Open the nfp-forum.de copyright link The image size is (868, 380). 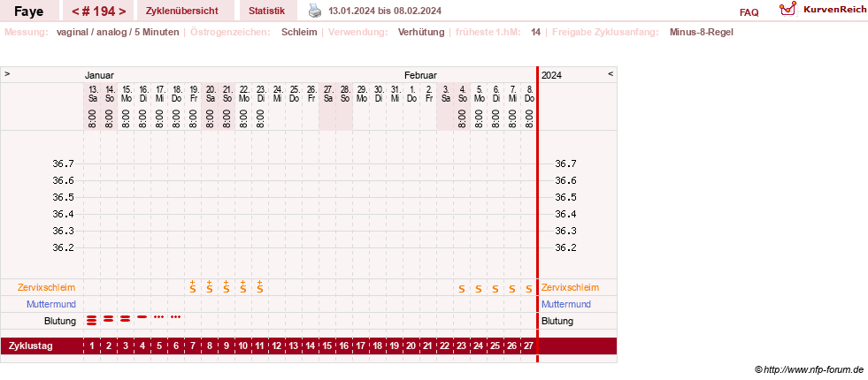(809, 369)
